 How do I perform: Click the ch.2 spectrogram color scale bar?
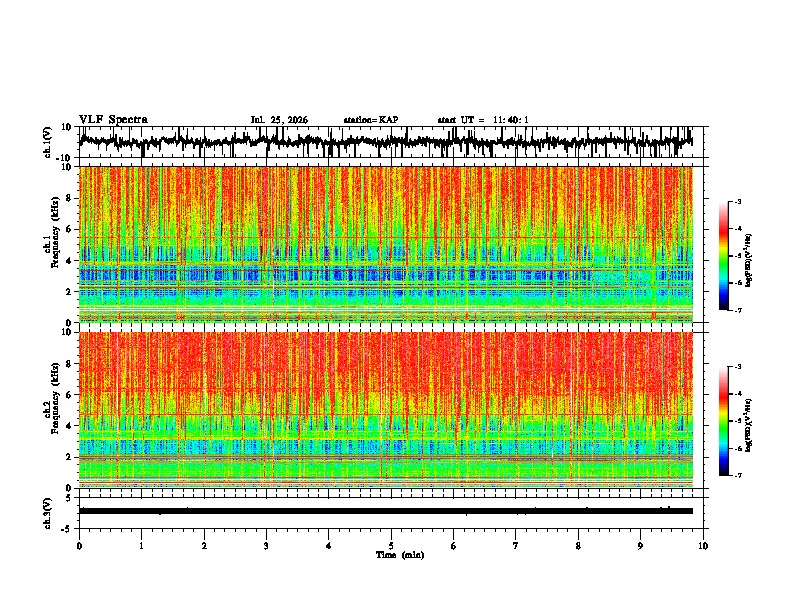pyautogui.click(x=723, y=421)
